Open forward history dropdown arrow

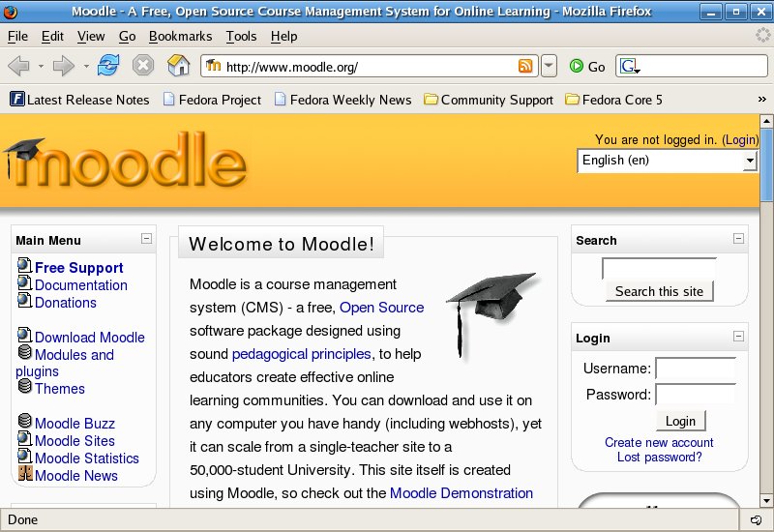(x=86, y=66)
